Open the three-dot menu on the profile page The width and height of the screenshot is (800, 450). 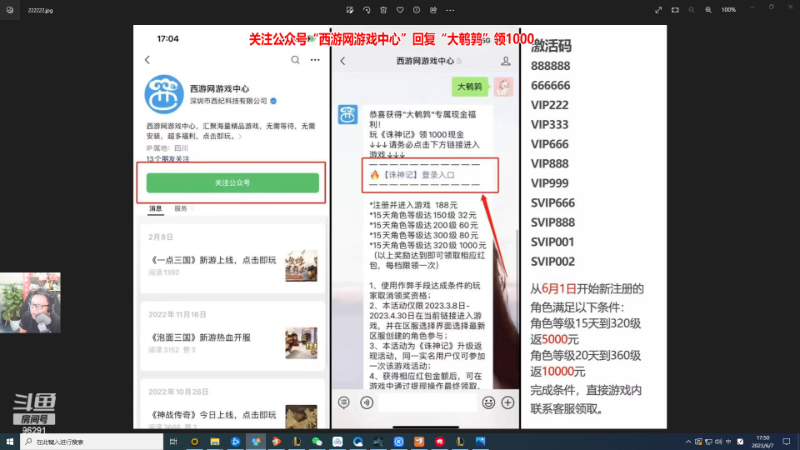pos(315,60)
